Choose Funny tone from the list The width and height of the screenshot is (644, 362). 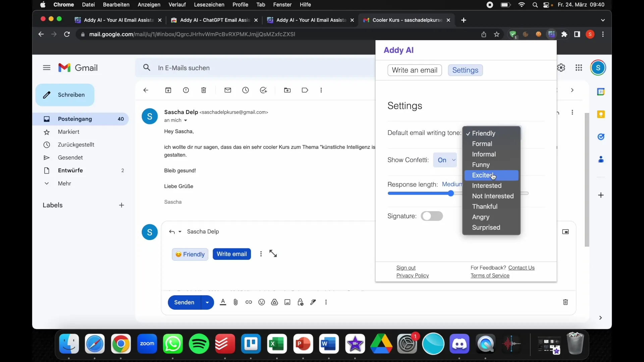tap(491, 165)
